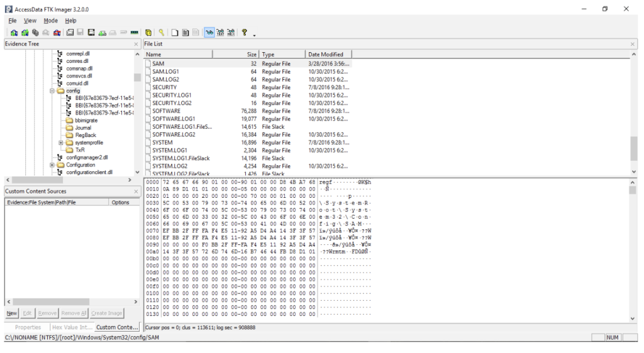Select the SOFTWARE file in File List
Viewport: 644px width, 353px height.
(166, 111)
